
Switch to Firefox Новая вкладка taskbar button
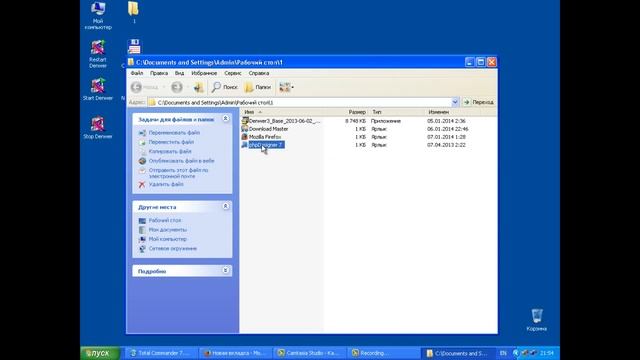[235, 353]
